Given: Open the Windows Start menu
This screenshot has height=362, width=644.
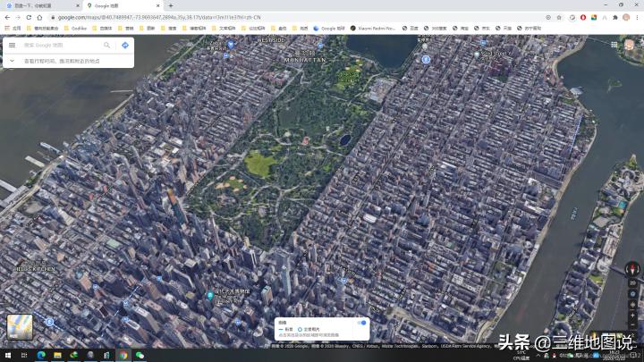Looking at the screenshot, I should (8, 356).
